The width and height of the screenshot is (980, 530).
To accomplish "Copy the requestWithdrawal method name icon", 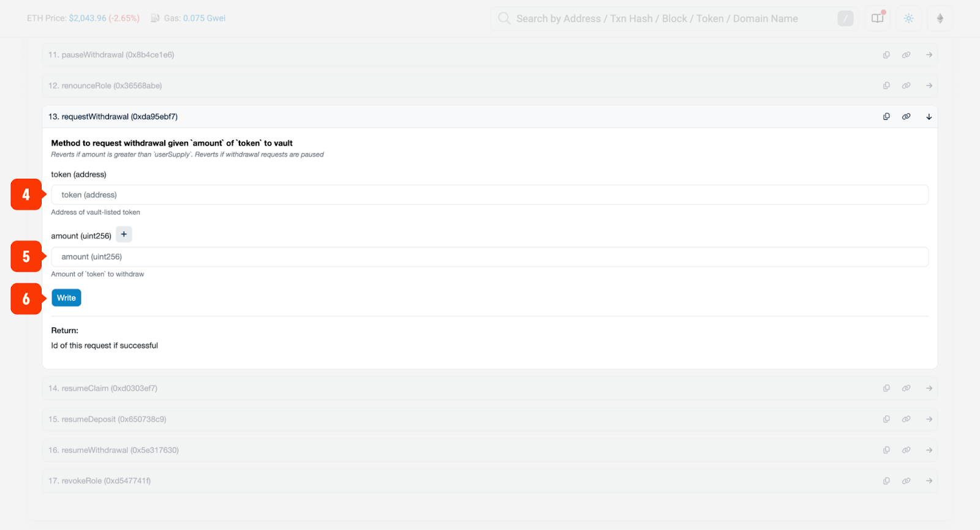I will (x=886, y=116).
